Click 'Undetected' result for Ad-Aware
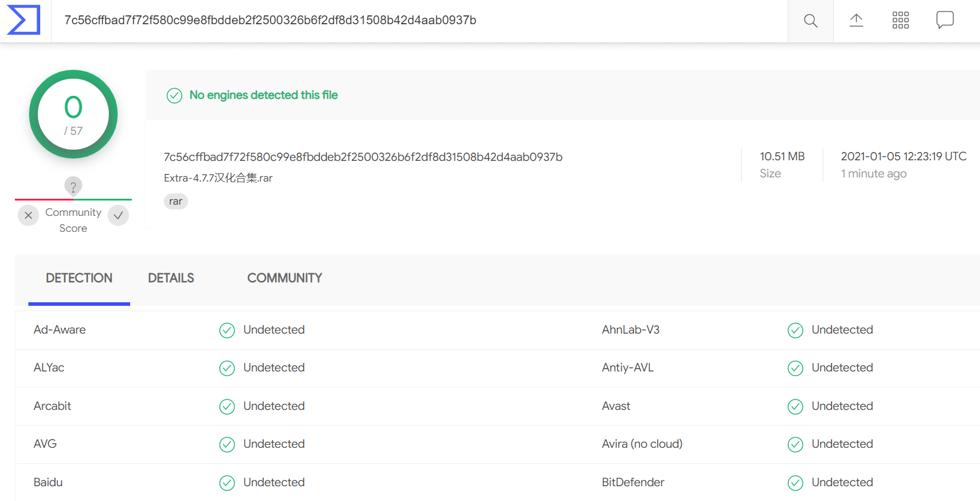This screenshot has height=501, width=980. [274, 329]
